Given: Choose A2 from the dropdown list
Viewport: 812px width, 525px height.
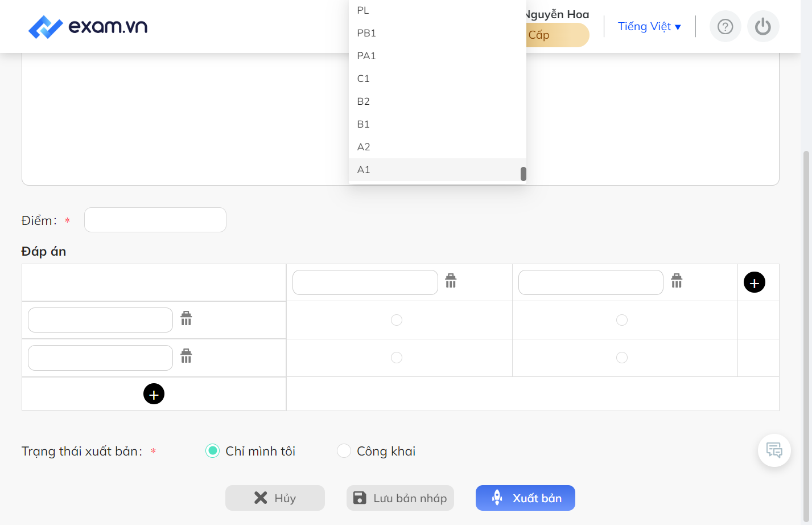Looking at the screenshot, I should [x=437, y=147].
